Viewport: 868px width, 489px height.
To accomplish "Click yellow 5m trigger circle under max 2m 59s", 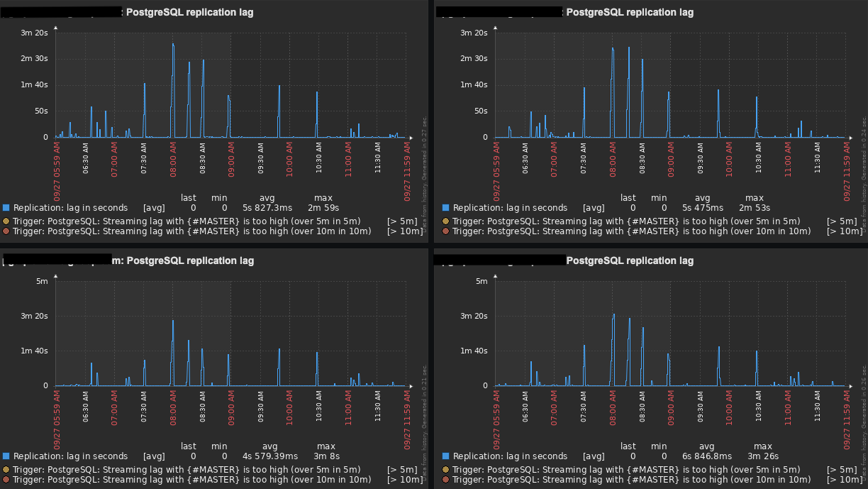I will pos(6,221).
